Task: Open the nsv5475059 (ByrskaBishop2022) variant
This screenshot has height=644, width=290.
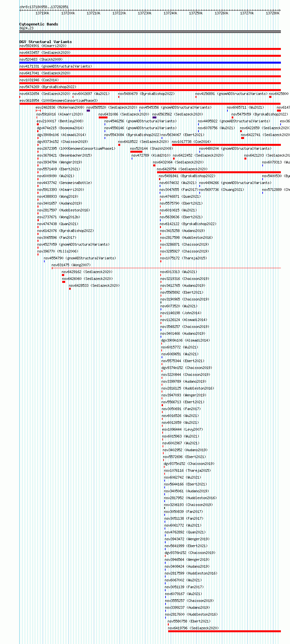Action: pos(260,114)
